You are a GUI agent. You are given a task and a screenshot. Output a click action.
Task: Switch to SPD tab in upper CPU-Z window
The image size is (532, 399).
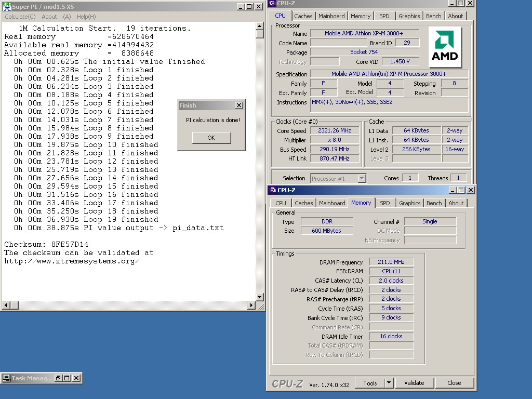(384, 16)
